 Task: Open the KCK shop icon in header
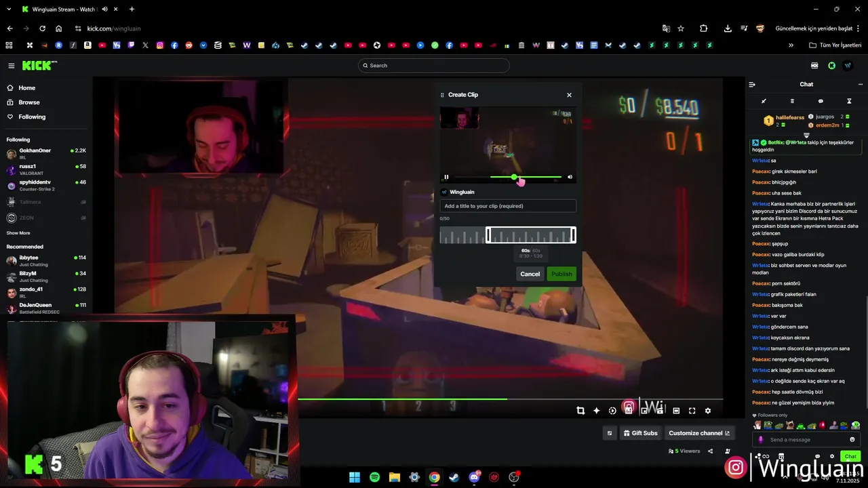(x=814, y=66)
